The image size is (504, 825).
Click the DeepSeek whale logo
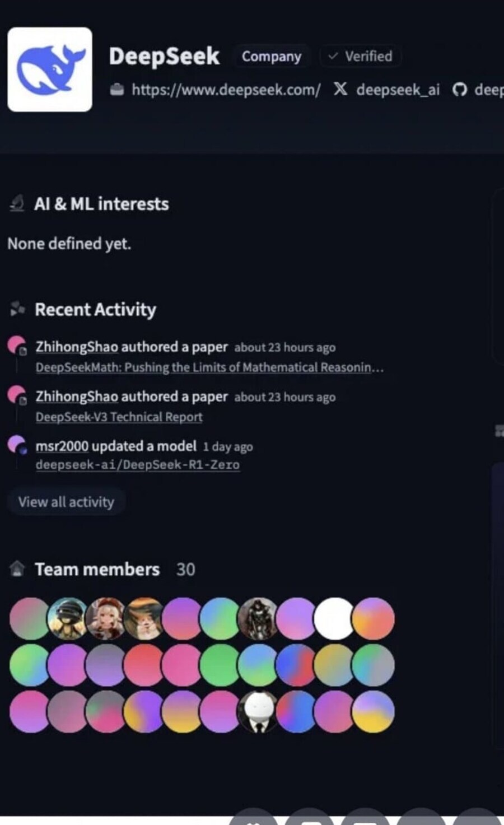tap(50, 69)
